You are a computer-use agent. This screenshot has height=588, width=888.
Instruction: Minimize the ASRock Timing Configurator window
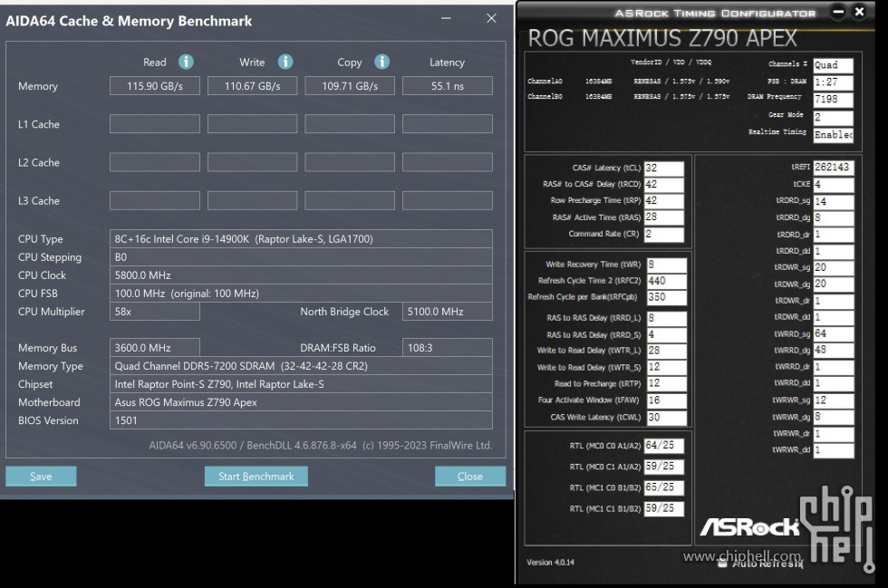click(x=838, y=12)
